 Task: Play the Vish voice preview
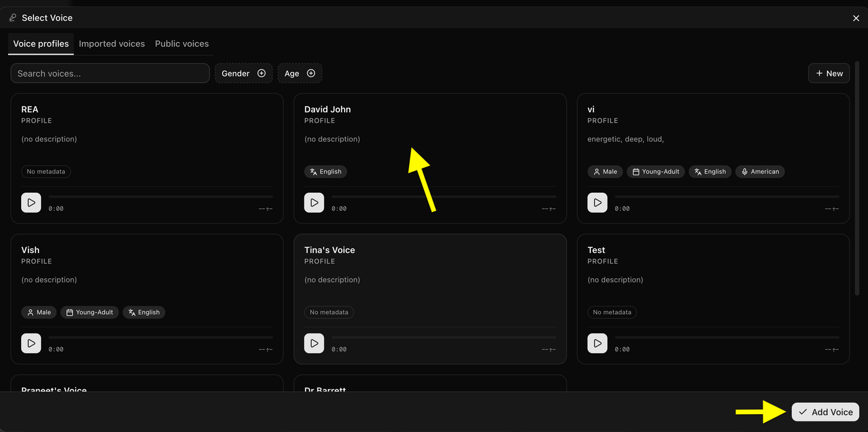[31, 343]
